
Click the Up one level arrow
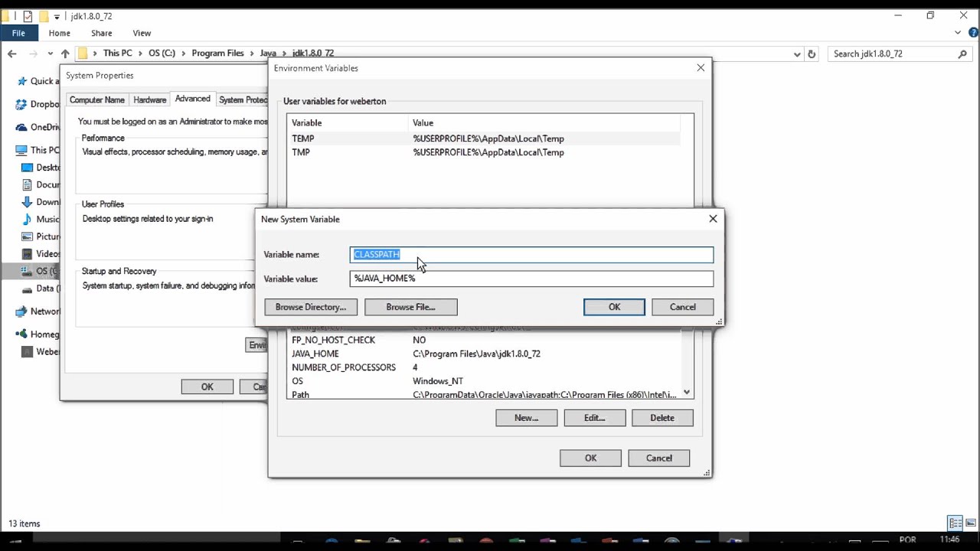(65, 54)
